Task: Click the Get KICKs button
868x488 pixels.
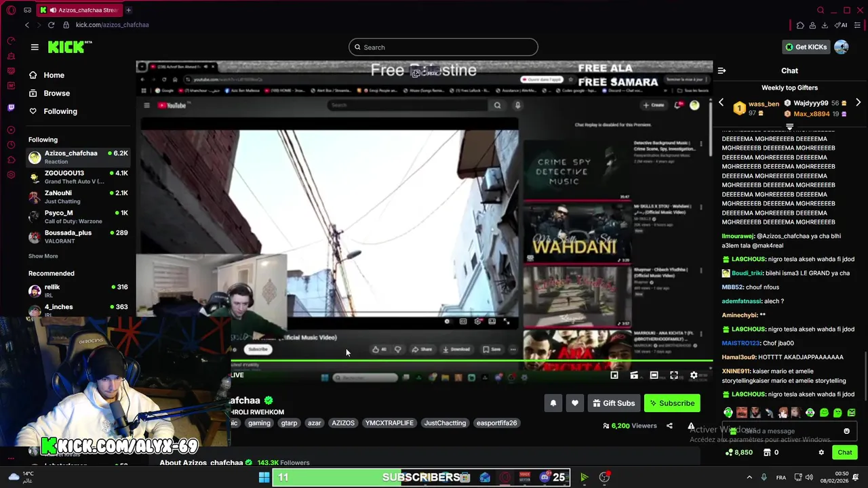Action: [806, 47]
